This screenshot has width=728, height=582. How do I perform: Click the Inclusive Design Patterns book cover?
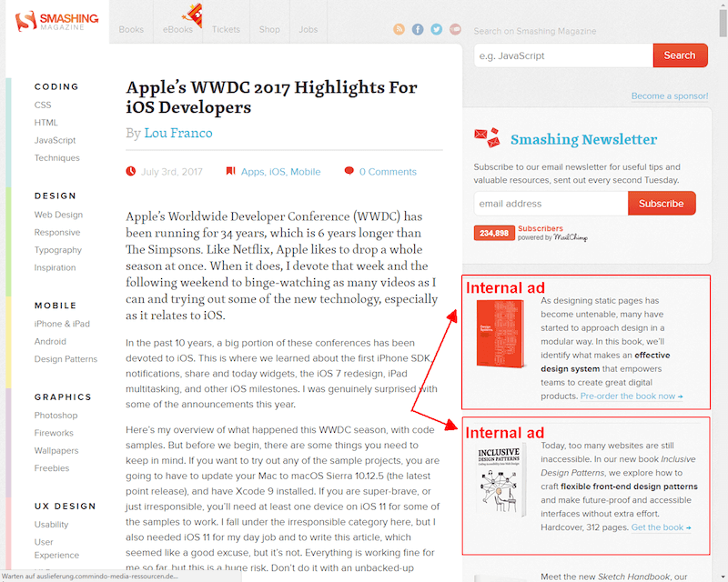tap(500, 481)
